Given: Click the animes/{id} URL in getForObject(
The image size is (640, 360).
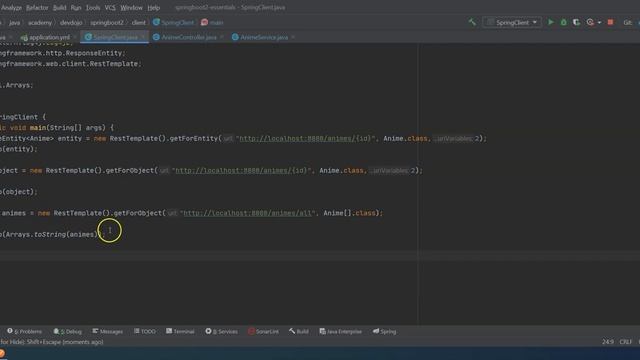Looking at the screenshot, I should pyautogui.click(x=241, y=171).
